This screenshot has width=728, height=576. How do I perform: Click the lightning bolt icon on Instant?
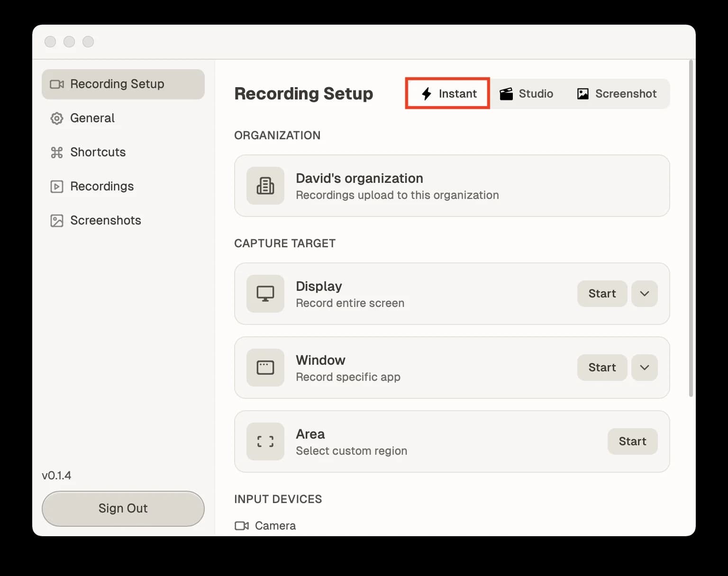pos(426,93)
